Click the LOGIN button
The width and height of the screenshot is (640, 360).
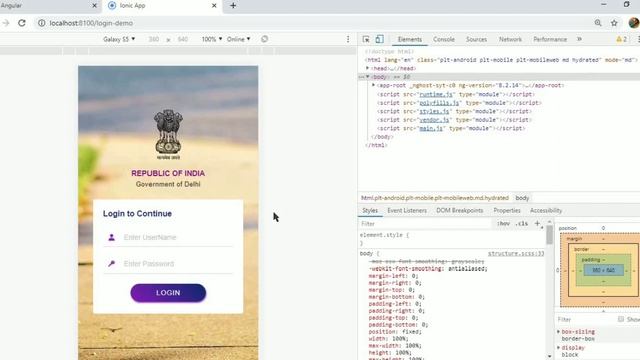click(168, 293)
